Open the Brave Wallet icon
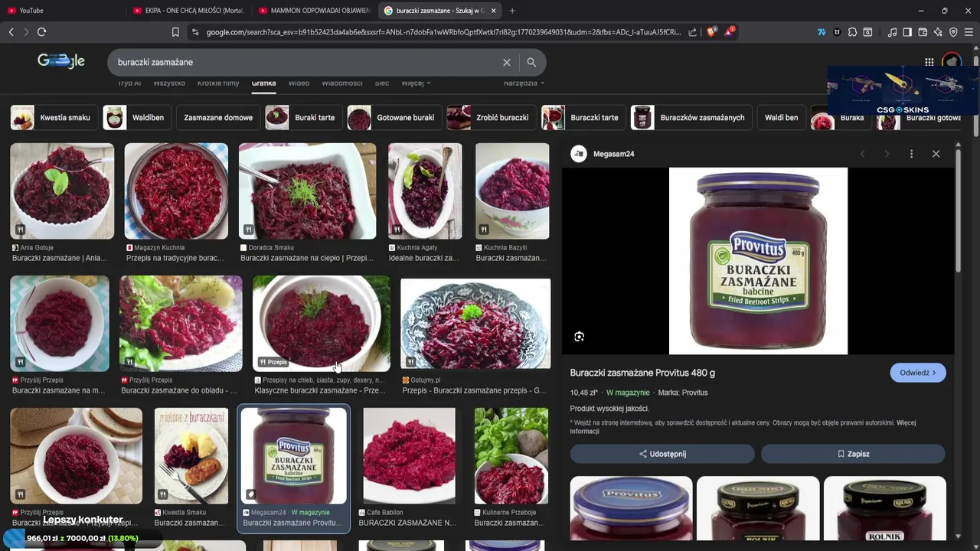This screenshot has height=551, width=980. point(923,32)
